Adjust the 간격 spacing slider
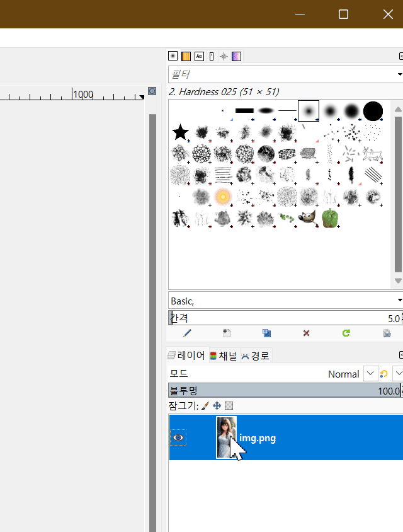 point(285,318)
